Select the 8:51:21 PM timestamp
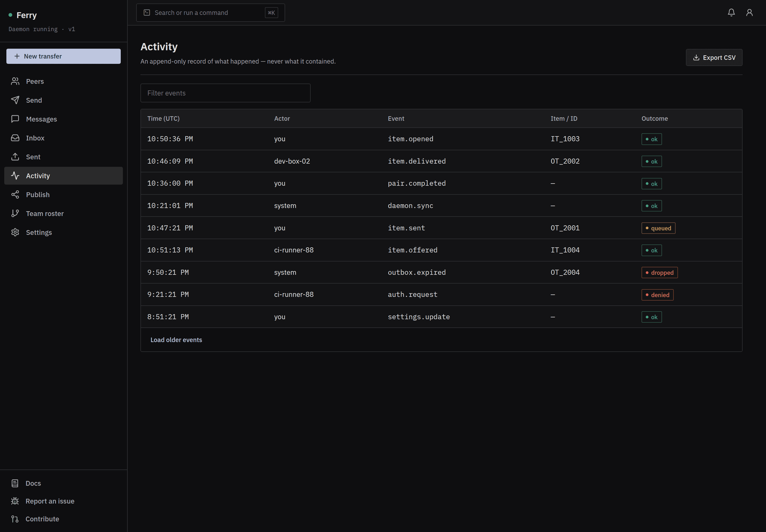This screenshot has height=532, width=766. (168, 317)
